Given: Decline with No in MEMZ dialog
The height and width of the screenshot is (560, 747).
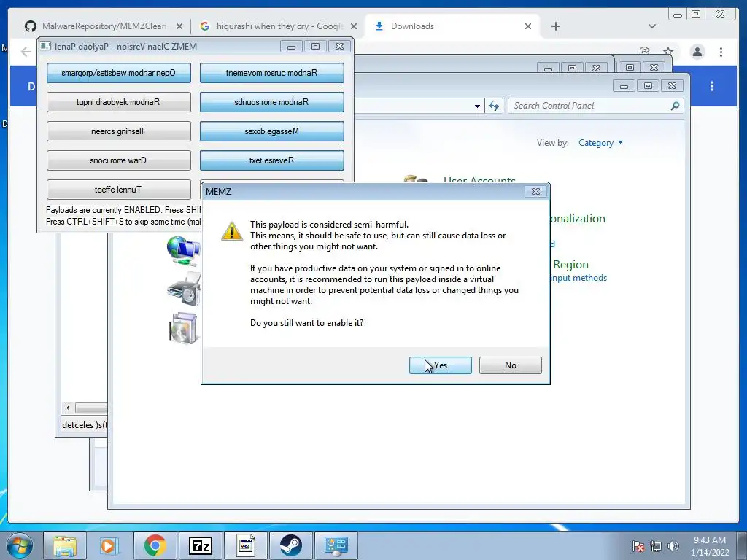Looking at the screenshot, I should click(x=510, y=365).
